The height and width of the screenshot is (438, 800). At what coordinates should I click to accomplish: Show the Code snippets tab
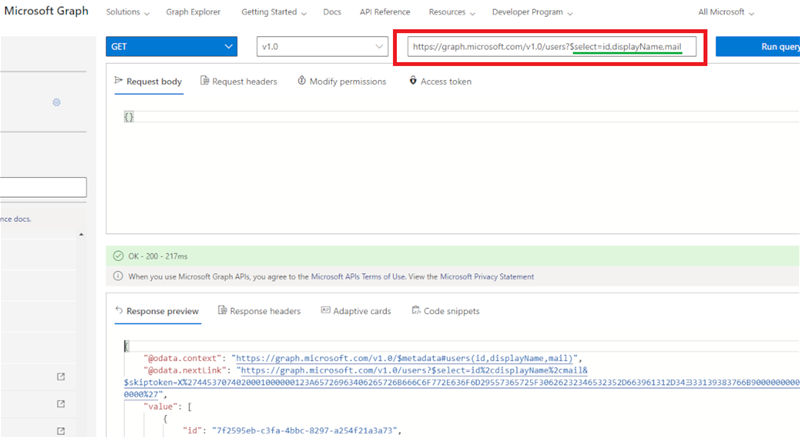point(445,311)
